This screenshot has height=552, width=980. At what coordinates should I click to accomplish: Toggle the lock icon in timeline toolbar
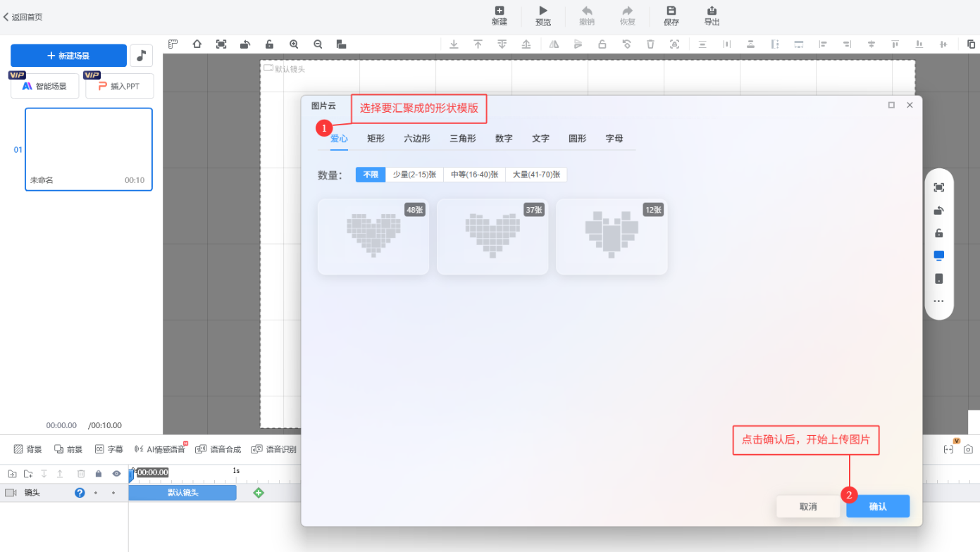(x=99, y=474)
